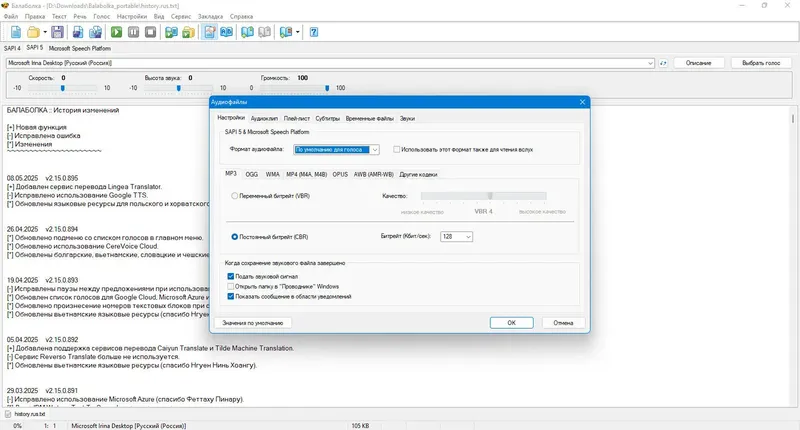Viewport: 800px width, 430px height.
Task: Open the Microsoft Irina Desktop voice dropdown
Action: point(330,63)
